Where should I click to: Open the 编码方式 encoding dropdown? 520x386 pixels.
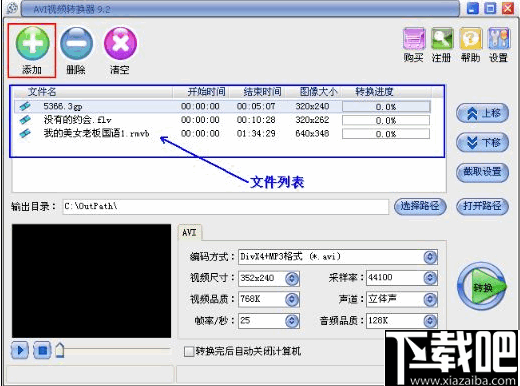pos(430,257)
